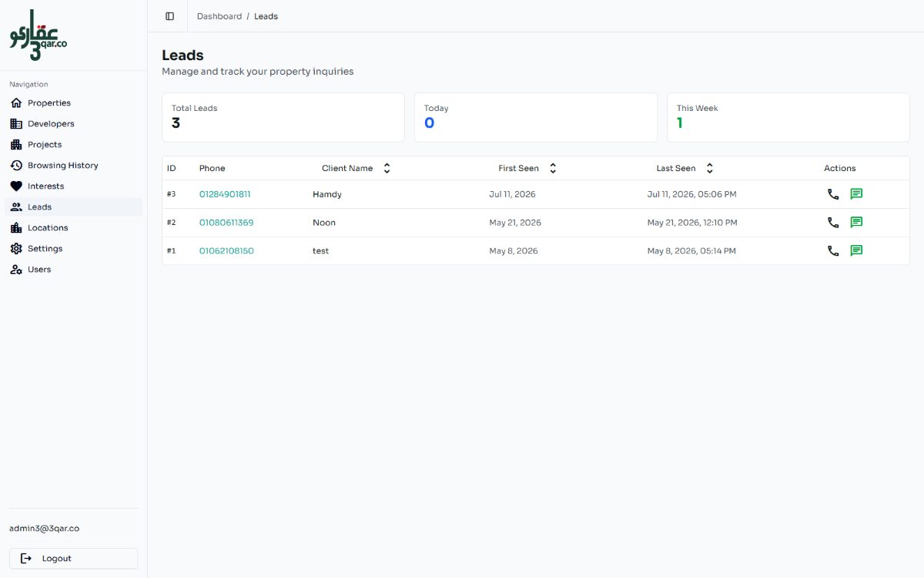Click First Seen date May 8, 2026
The width and height of the screenshot is (924, 578).
(x=514, y=250)
